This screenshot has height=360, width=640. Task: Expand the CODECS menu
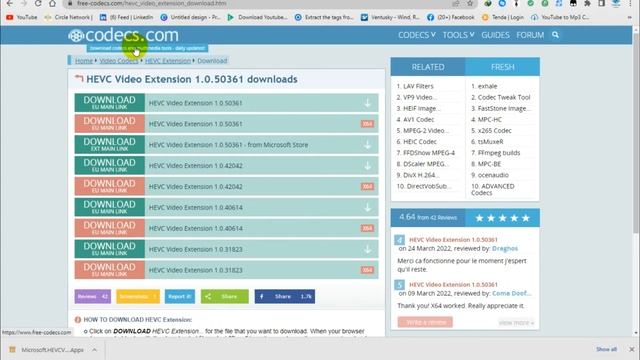pos(417,35)
